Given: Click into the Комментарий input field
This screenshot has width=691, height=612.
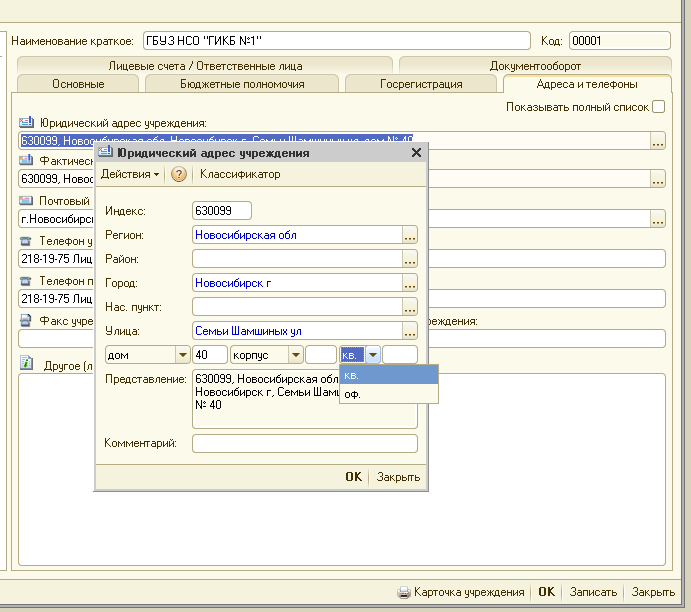Looking at the screenshot, I should [x=304, y=443].
